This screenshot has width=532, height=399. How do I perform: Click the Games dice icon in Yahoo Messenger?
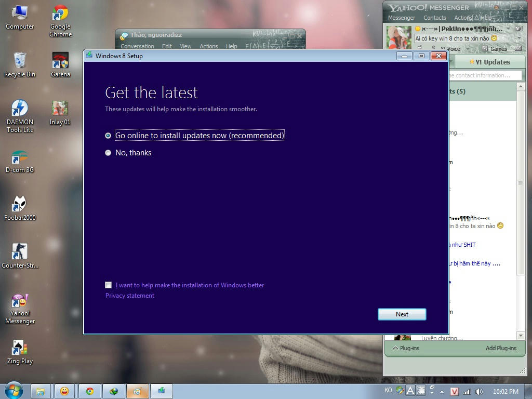point(485,49)
